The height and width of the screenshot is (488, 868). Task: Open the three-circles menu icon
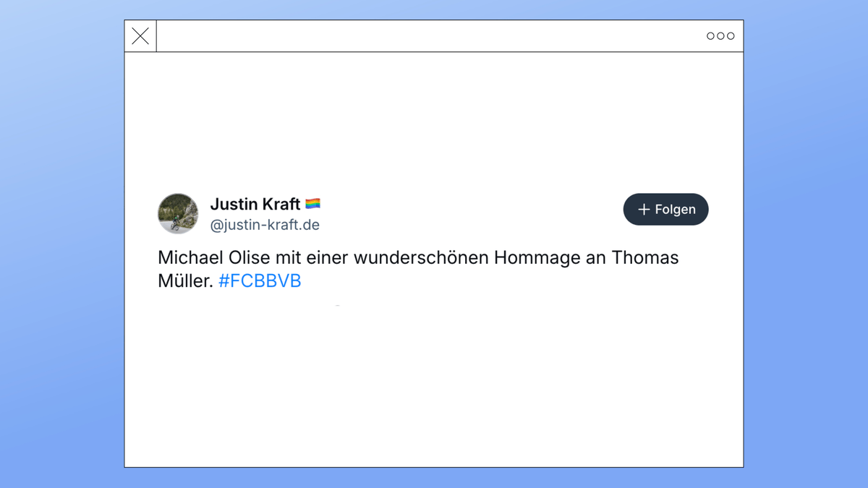[720, 36]
